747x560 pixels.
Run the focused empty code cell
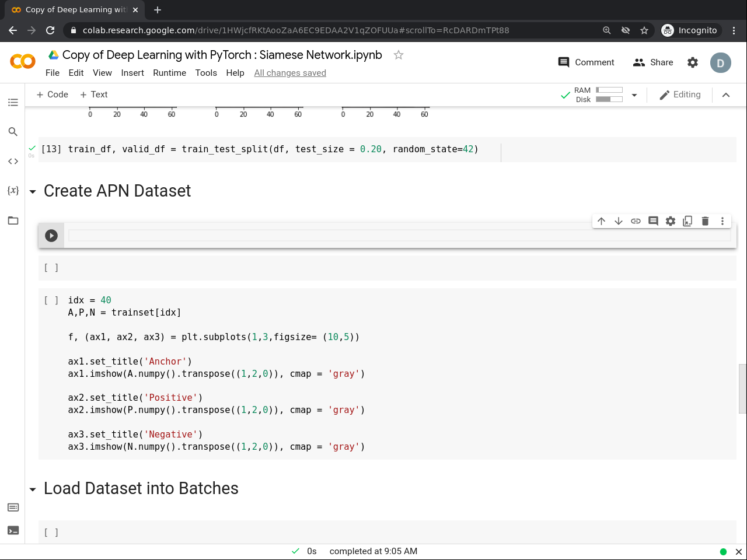tap(51, 236)
